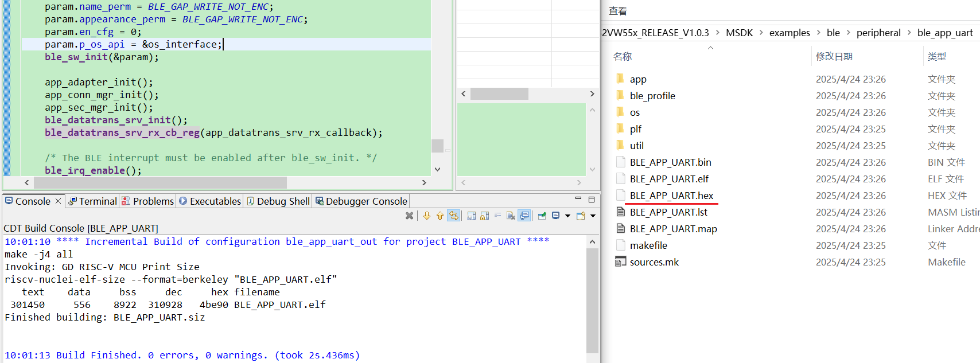Screen dimensions: 980x363
Task: Close the Console tab
Action: [x=58, y=201]
